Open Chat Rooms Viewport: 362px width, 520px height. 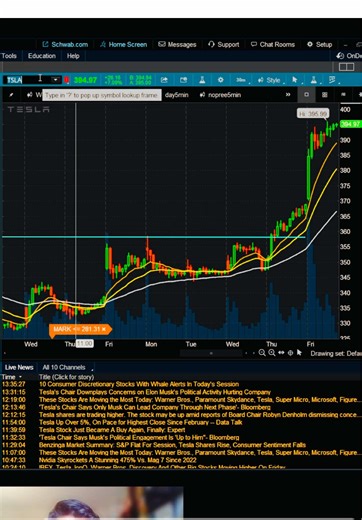273,44
